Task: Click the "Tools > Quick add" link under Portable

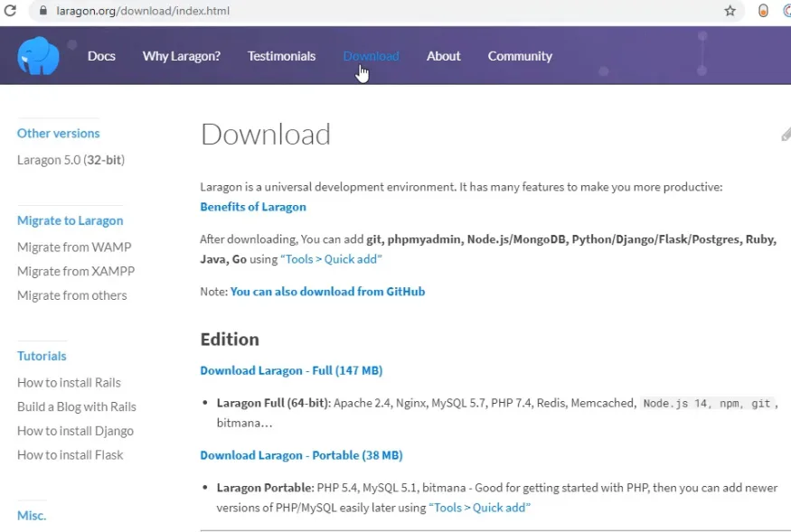Action: 479,508
